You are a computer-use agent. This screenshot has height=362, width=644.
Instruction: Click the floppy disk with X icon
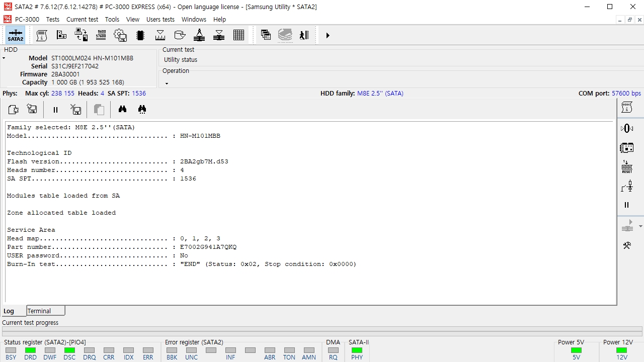click(x=75, y=109)
